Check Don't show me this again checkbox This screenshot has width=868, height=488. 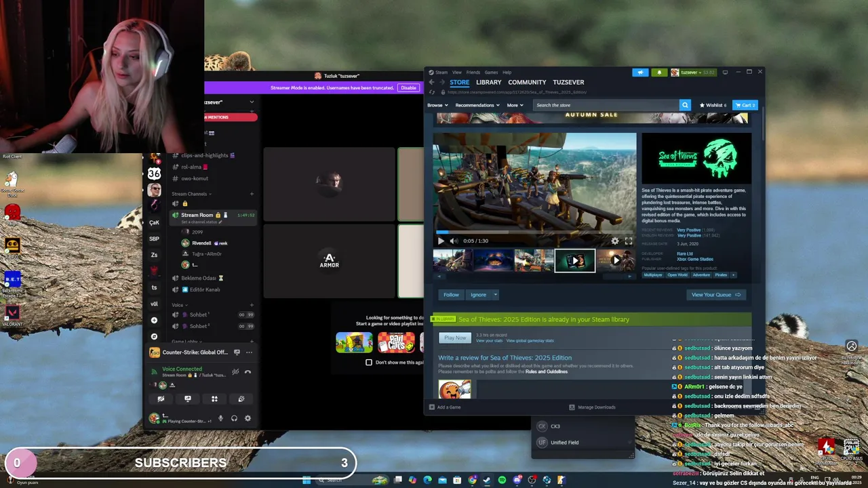click(369, 362)
